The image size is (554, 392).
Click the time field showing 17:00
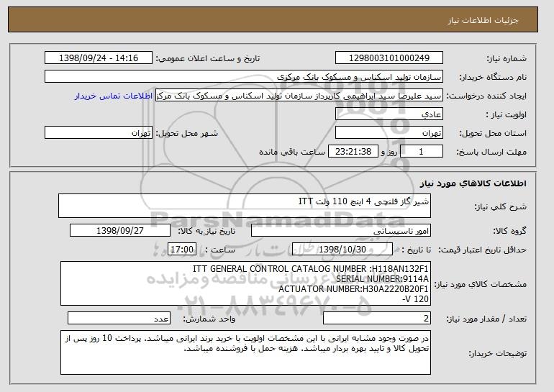click(182, 250)
